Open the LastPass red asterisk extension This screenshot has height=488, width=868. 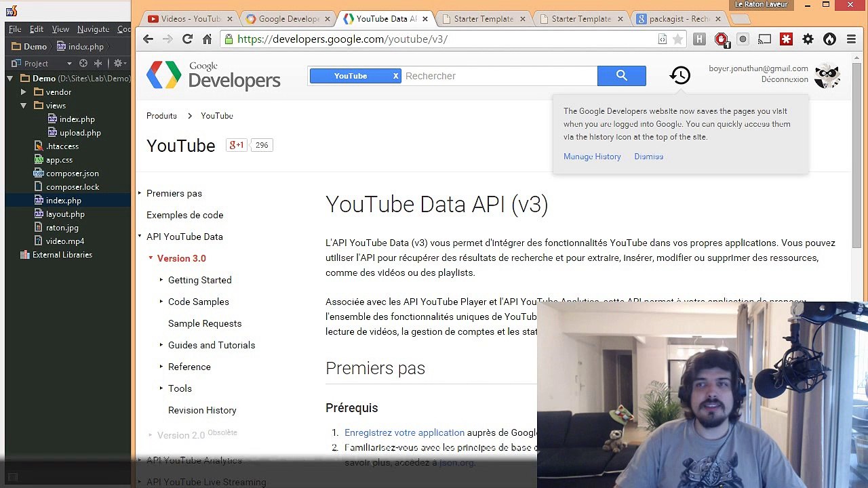786,39
